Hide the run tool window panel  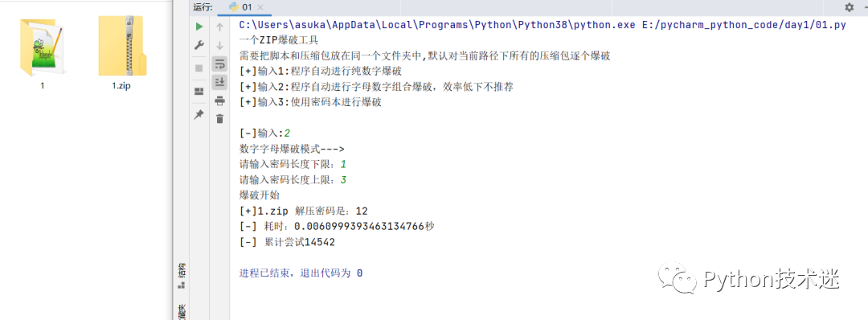click(x=865, y=7)
